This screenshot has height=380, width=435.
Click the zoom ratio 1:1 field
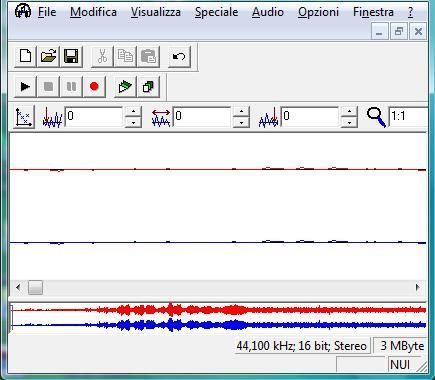(x=408, y=117)
